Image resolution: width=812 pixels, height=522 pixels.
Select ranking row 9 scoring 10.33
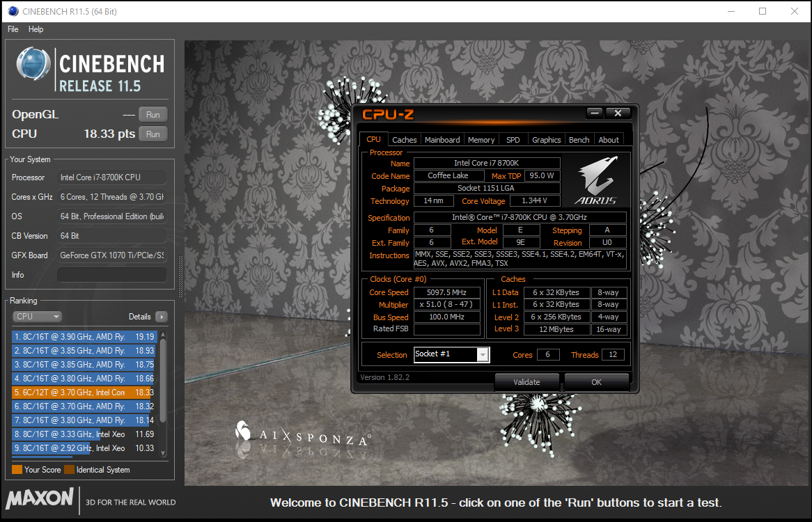pyautogui.click(x=84, y=448)
